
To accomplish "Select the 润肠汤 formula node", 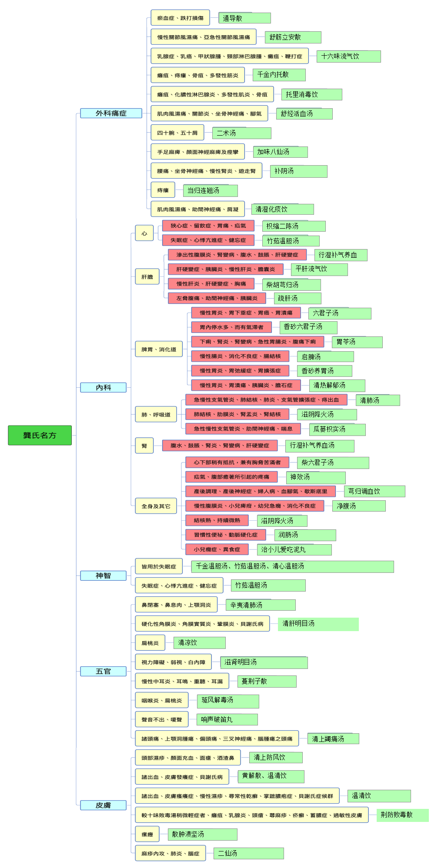I will point(305,535).
